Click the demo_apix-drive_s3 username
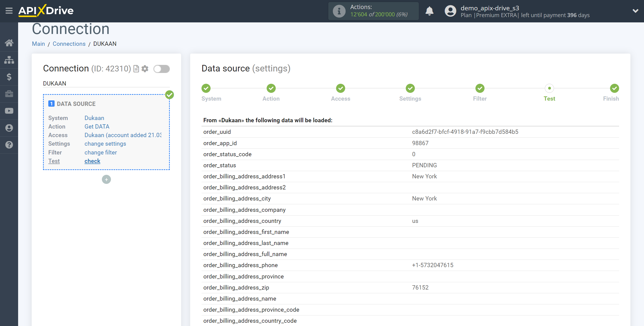 (x=490, y=8)
